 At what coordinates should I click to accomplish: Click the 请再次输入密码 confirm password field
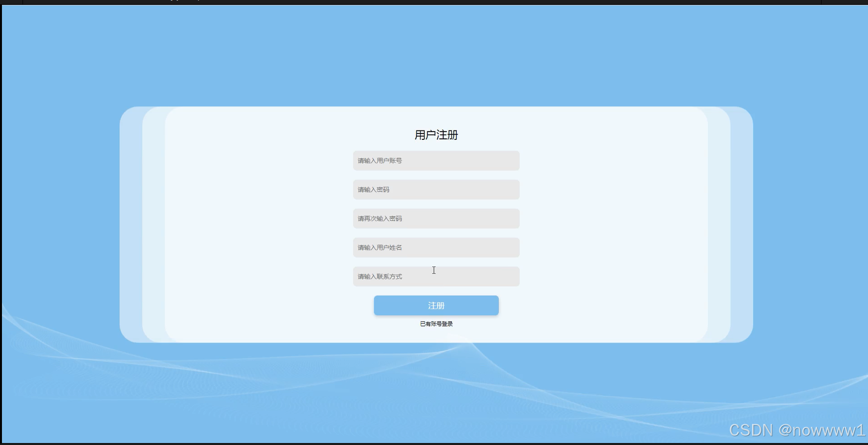tap(436, 218)
